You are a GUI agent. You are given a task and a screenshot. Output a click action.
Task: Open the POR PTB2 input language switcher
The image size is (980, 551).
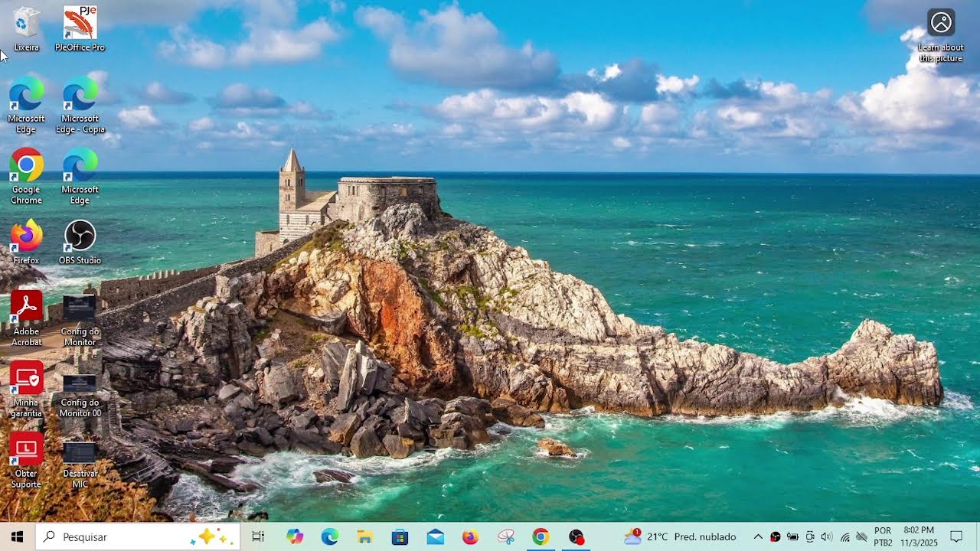click(x=883, y=536)
